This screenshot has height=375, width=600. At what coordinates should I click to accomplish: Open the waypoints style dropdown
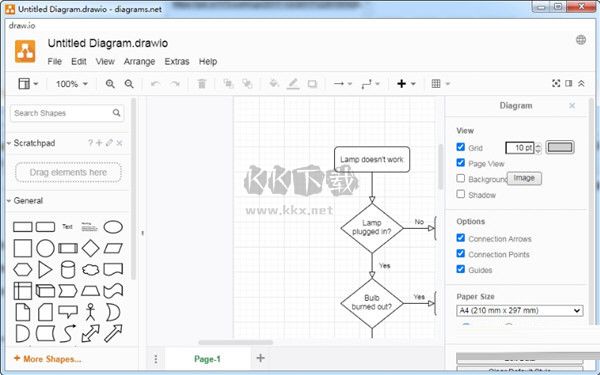pos(370,84)
